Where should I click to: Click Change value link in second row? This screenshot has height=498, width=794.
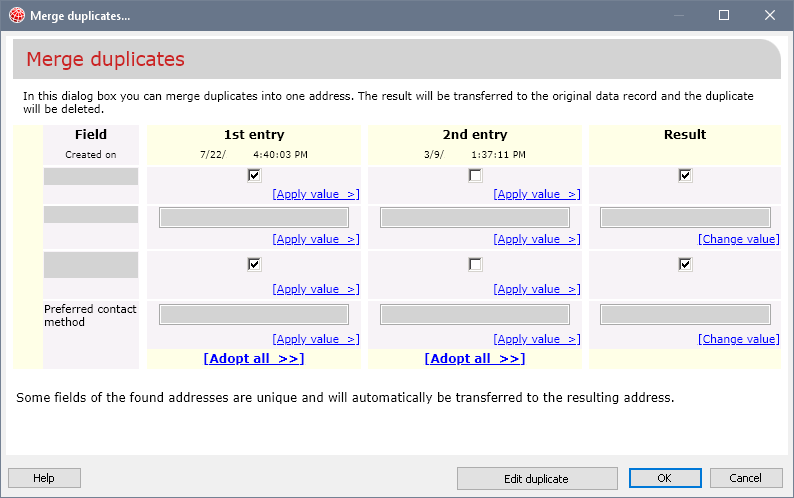(738, 240)
